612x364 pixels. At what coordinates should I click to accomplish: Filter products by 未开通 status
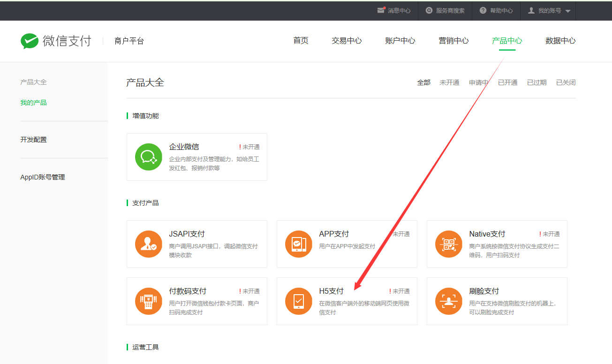pos(449,82)
